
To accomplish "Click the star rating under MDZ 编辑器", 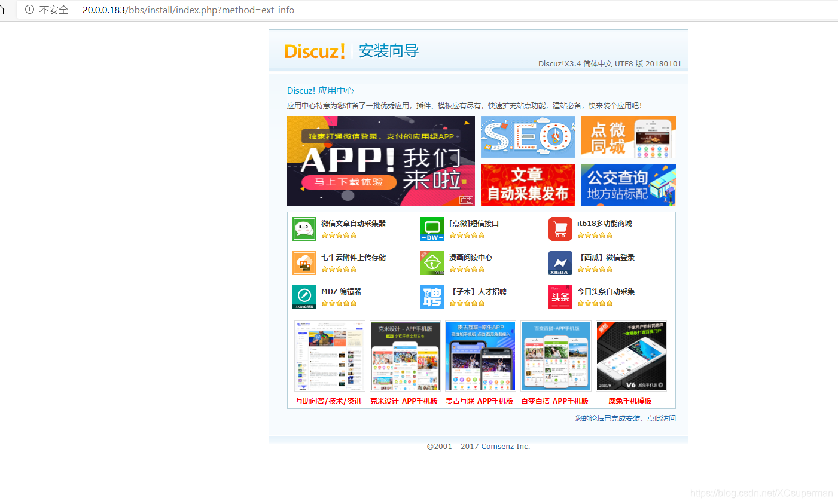I will click(x=339, y=303).
